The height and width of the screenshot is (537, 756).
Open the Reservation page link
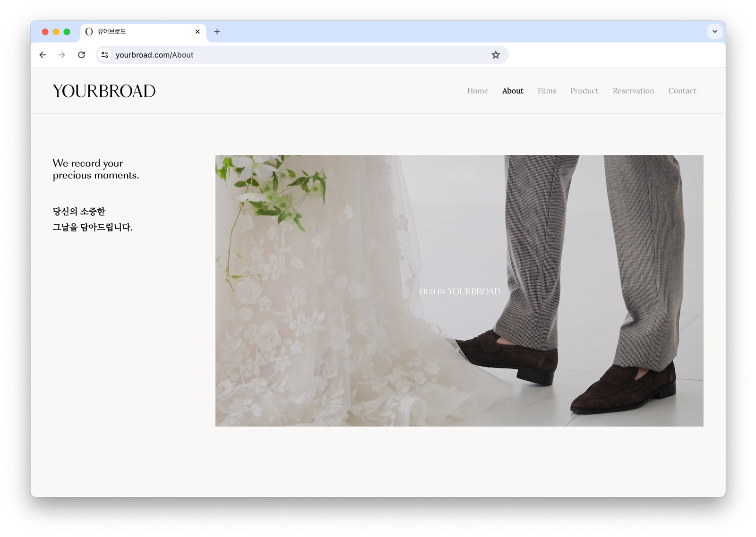tap(633, 91)
